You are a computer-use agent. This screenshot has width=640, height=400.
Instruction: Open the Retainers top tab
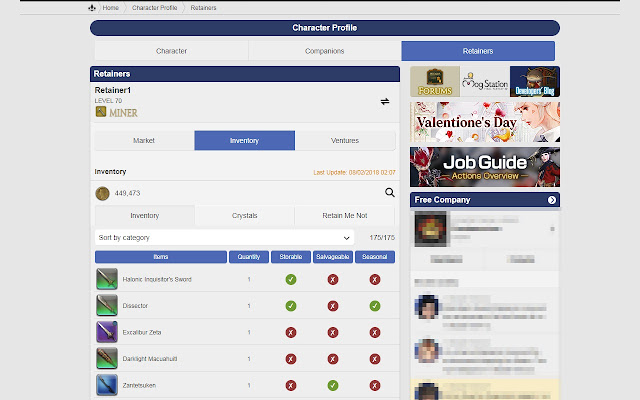478,51
